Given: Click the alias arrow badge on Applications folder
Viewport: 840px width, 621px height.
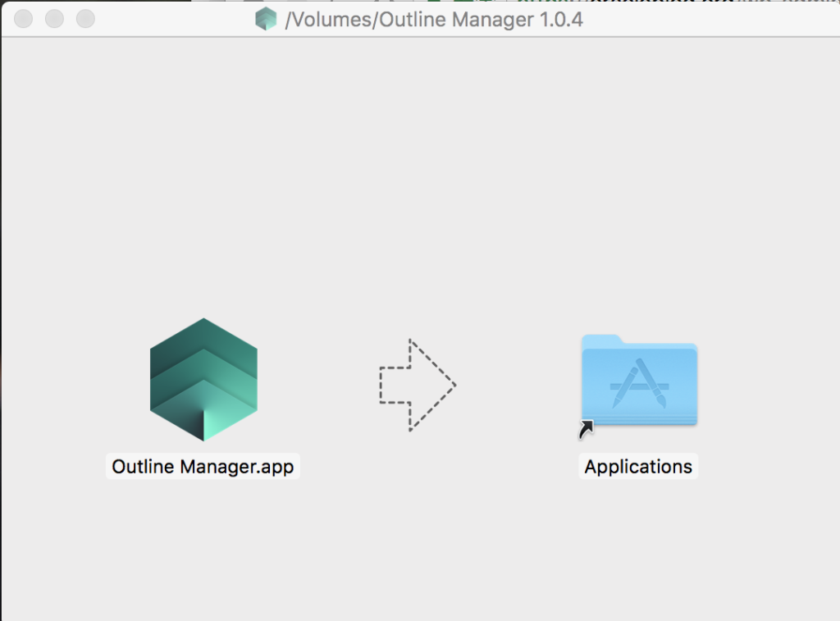Looking at the screenshot, I should (x=587, y=429).
